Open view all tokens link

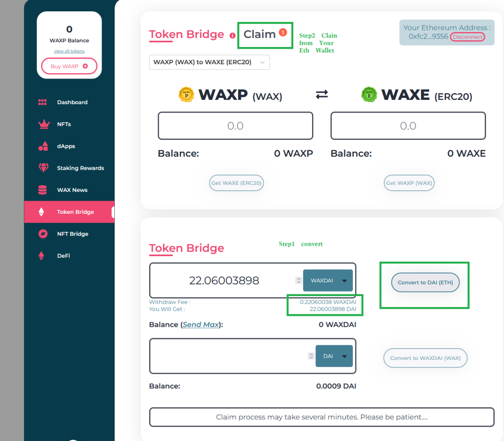(x=69, y=51)
